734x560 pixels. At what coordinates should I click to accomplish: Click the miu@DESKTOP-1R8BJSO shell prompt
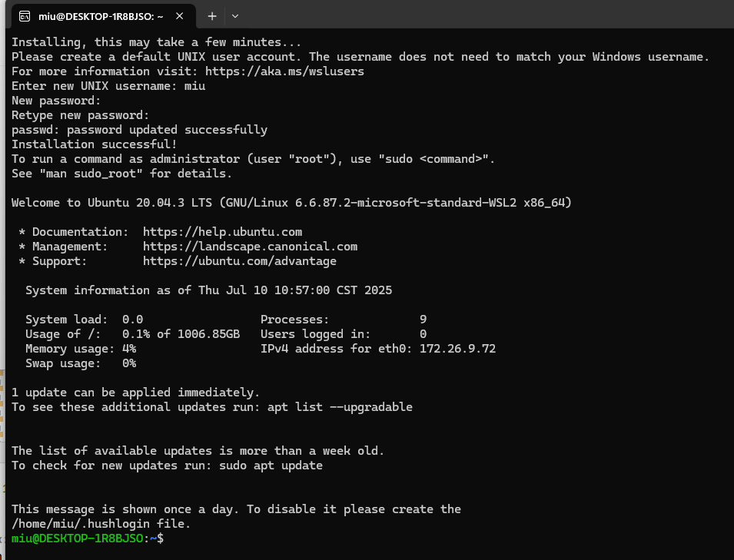coord(88,538)
